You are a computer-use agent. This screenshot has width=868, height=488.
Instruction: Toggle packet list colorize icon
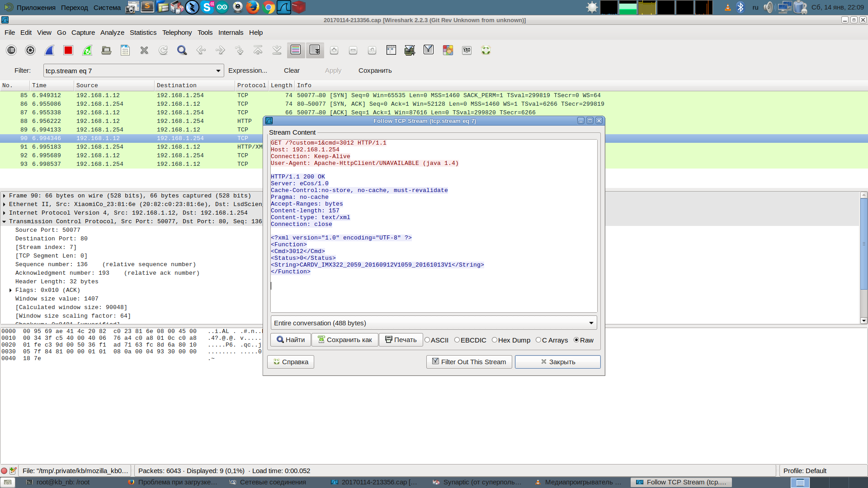pyautogui.click(x=296, y=50)
